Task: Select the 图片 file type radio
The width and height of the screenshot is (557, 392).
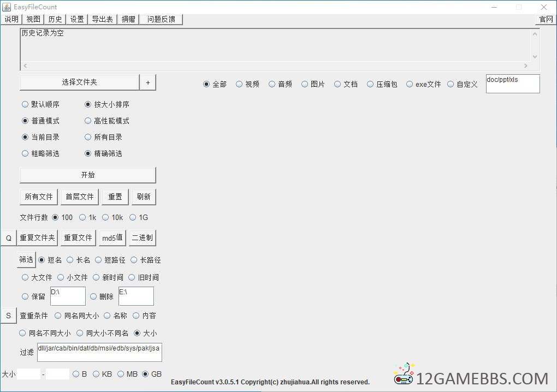Action: [313, 84]
